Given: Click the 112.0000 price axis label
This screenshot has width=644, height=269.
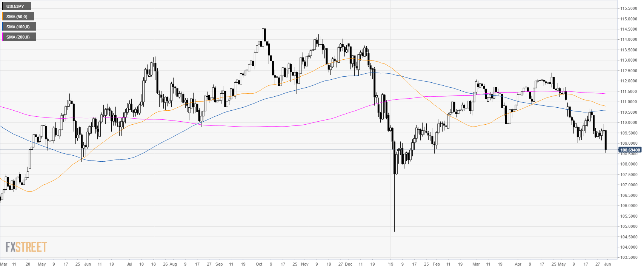Looking at the screenshot, I should click(x=629, y=81).
